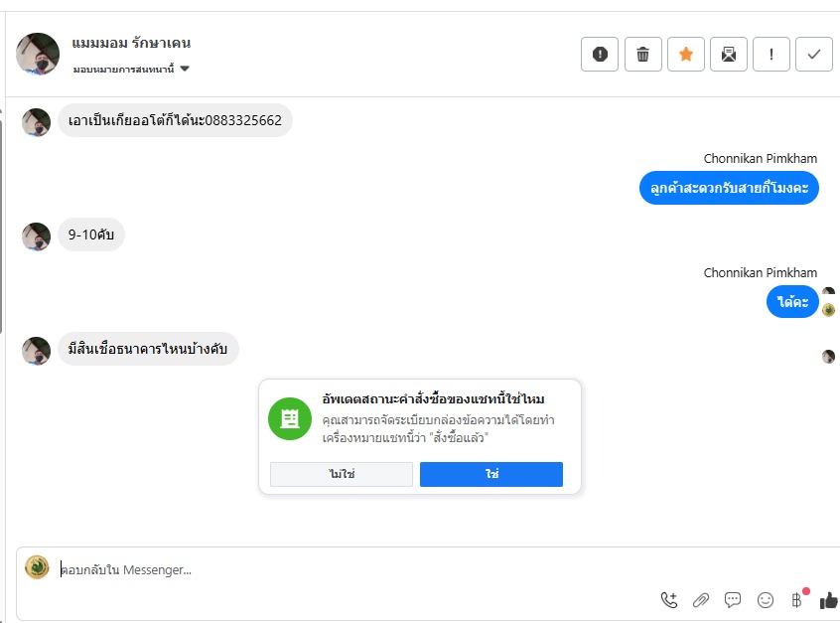Open the emoji picker
The width and height of the screenshot is (840, 623).
click(765, 600)
